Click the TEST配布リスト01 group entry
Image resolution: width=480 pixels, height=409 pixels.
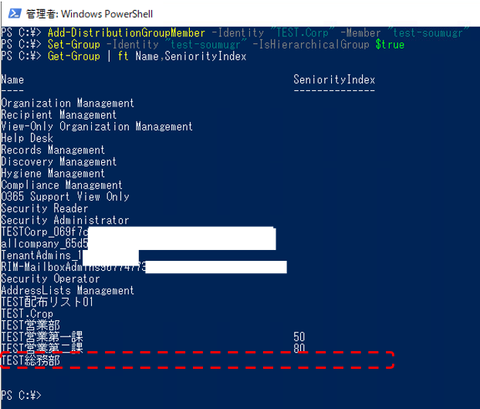tap(47, 302)
